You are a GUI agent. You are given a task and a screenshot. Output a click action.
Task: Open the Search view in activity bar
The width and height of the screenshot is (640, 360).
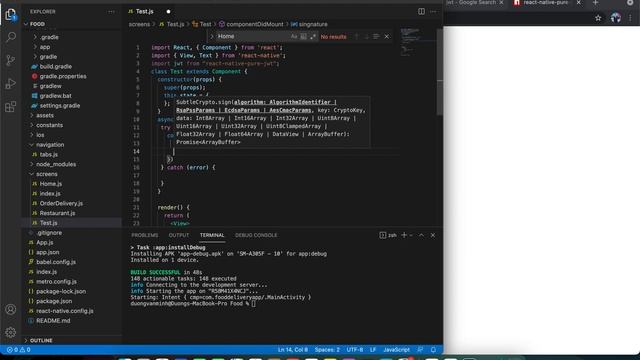pos(11,37)
